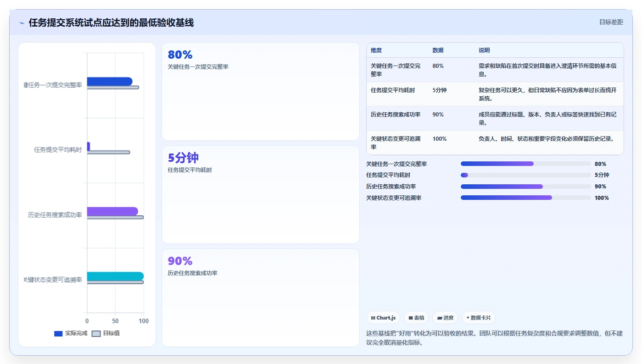Click the 关键任务一次提交完整率 progress bar

click(526, 164)
